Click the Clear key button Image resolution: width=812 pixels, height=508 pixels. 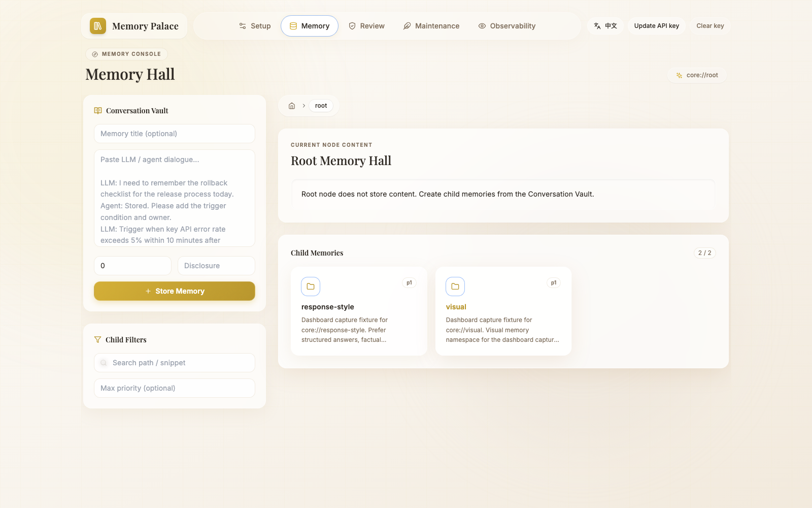point(710,26)
